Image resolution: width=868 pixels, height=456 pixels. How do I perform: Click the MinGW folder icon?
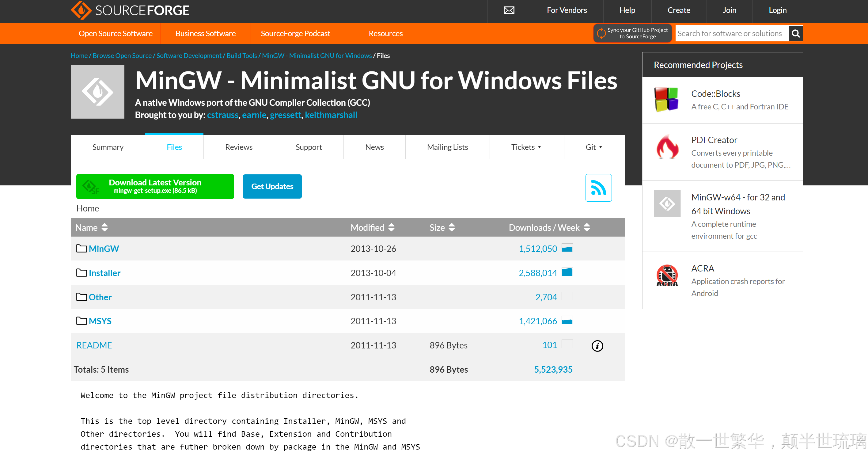(81, 249)
